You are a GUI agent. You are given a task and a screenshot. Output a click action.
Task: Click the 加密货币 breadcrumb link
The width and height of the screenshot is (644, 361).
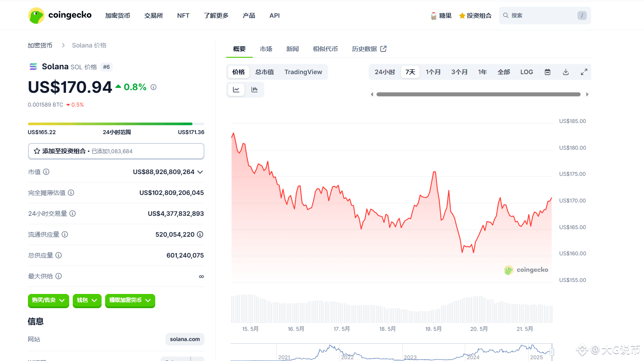[40, 45]
